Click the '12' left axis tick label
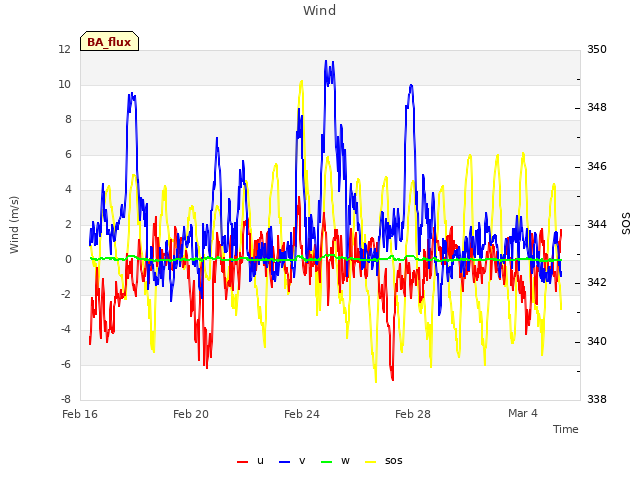This screenshot has height=480, width=640. [64, 50]
